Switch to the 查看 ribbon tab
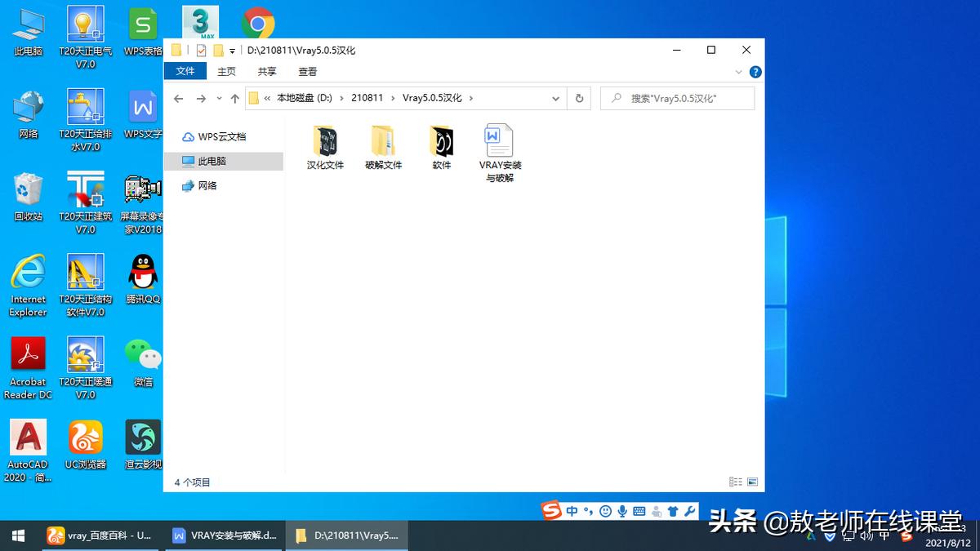This screenshot has height=551, width=980. pyautogui.click(x=307, y=71)
